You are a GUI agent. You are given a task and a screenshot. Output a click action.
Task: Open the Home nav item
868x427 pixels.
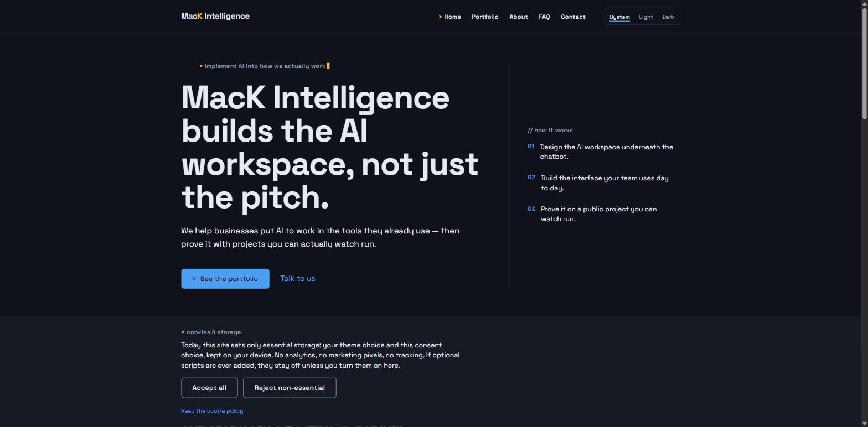[449, 17]
